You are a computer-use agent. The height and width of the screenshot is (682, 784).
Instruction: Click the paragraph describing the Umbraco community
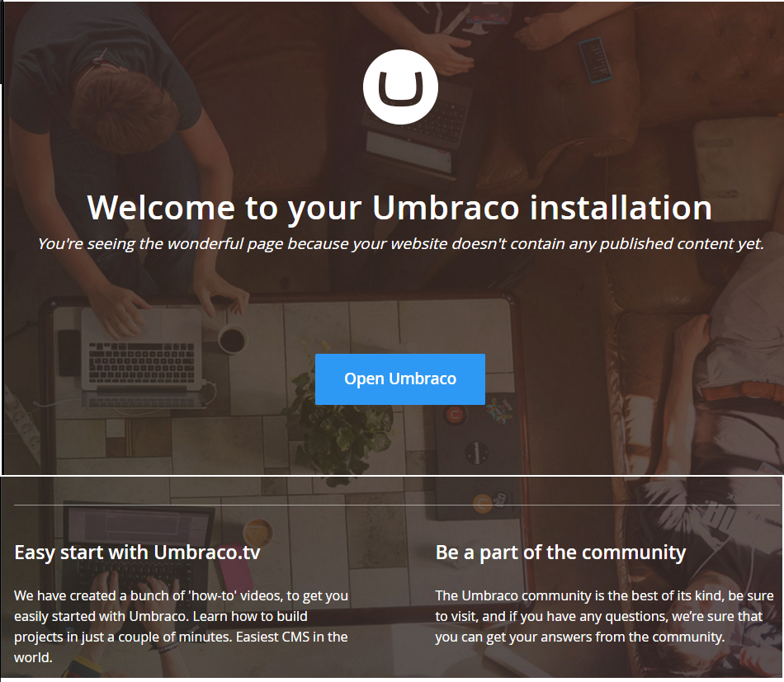point(604,616)
